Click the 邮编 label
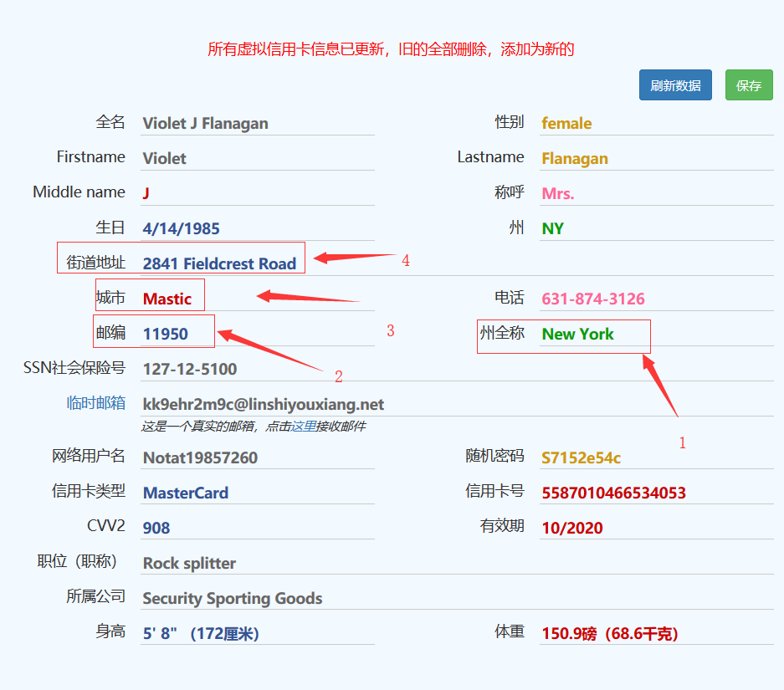This screenshot has height=690, width=784. click(x=110, y=332)
